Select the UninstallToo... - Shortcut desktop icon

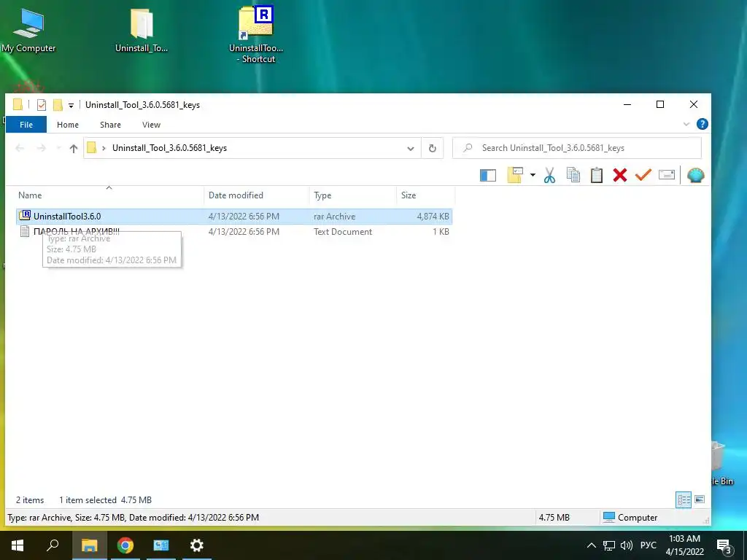pos(256,34)
